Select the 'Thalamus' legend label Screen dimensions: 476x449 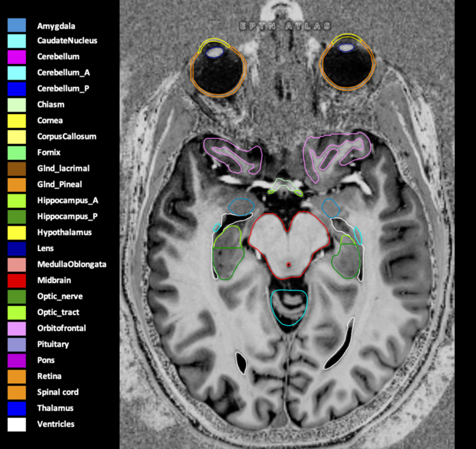[55, 408]
